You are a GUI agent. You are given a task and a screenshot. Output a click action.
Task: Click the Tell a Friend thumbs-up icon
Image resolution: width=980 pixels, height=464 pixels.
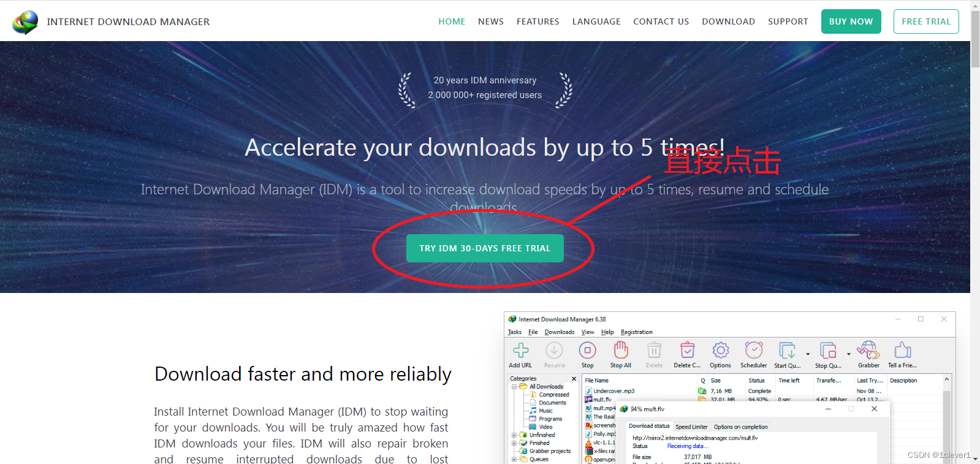[902, 350]
